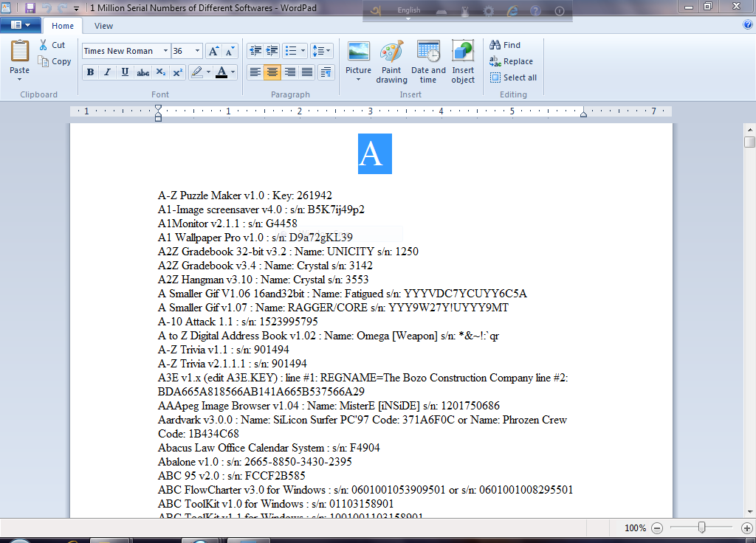Start a bulleted list
The image size is (756, 543).
click(291, 50)
